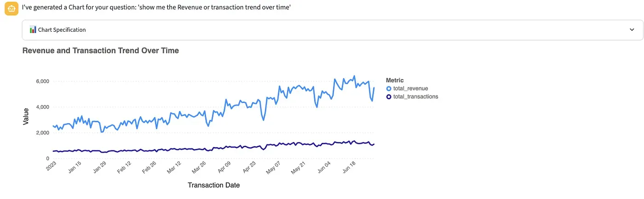Click the Metric legend heading
This screenshot has height=199, width=644.
(395, 80)
